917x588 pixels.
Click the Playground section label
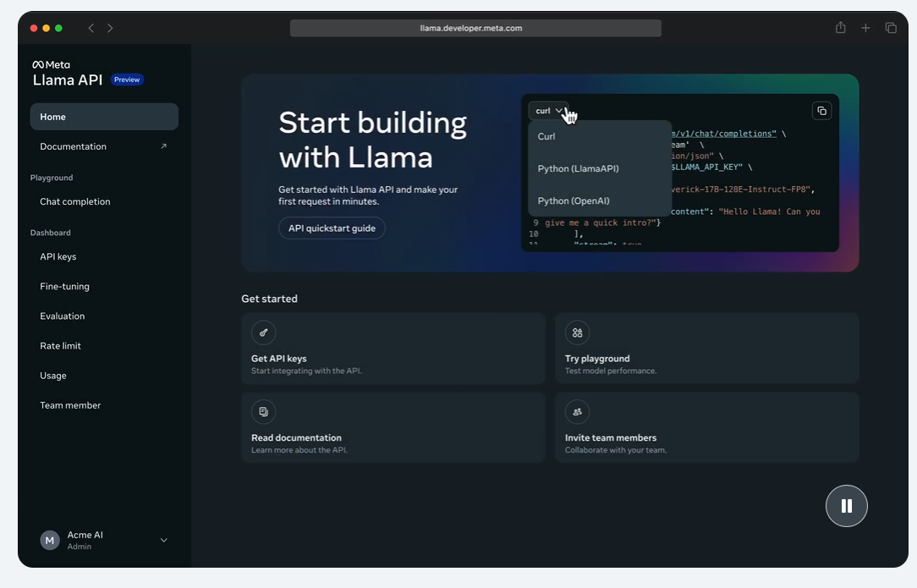click(x=52, y=178)
